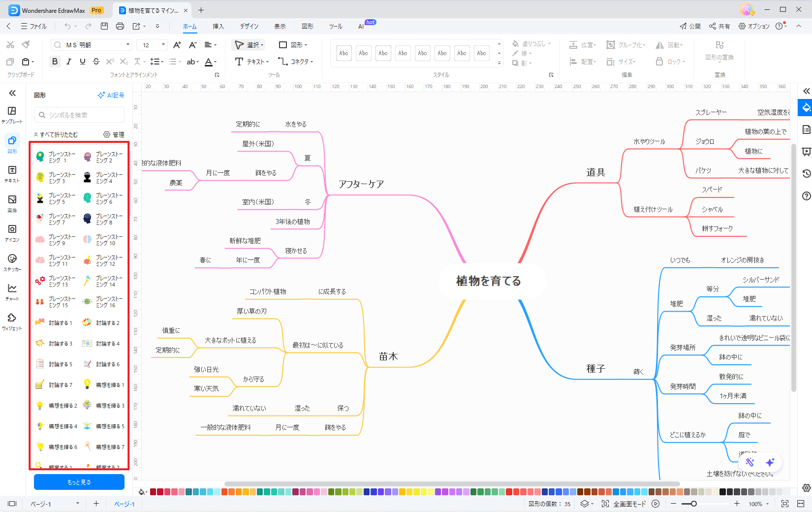Open the layers icon in status bar

tap(585, 504)
